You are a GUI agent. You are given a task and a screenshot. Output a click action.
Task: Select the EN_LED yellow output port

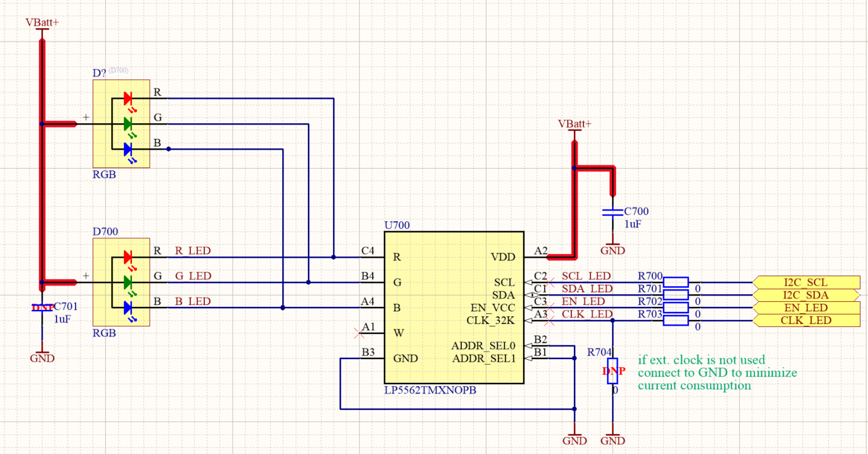tap(806, 307)
